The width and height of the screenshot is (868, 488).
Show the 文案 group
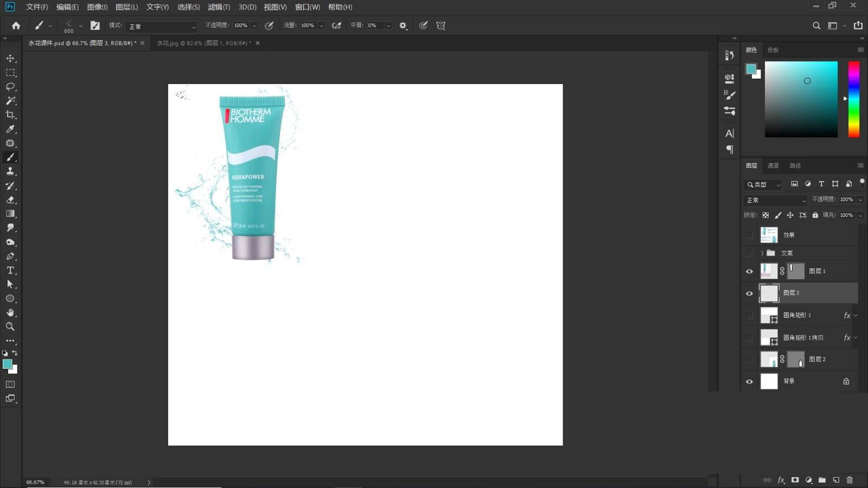[749, 253]
